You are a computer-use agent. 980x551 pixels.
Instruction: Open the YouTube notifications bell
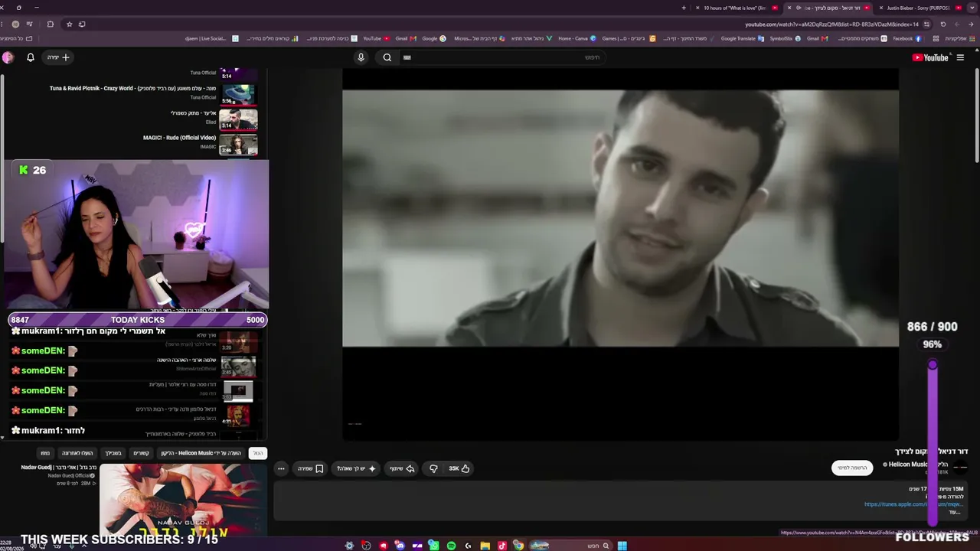[x=31, y=57]
